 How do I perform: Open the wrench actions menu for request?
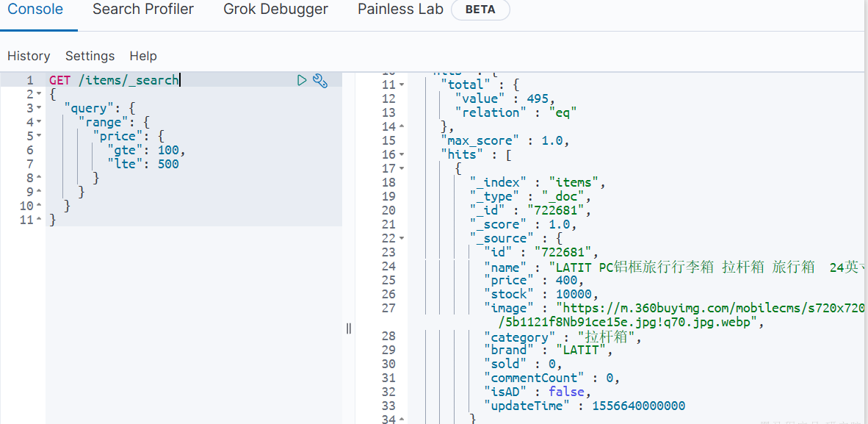click(320, 80)
